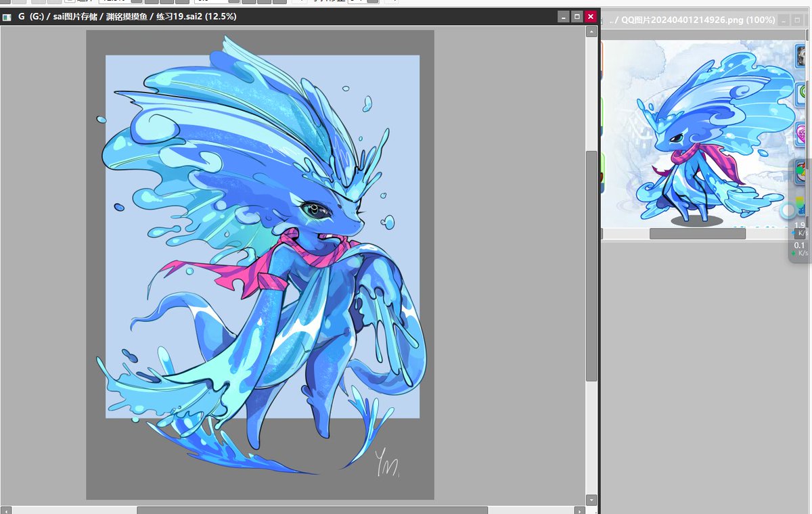
Task: Maximize the QQ图片 reference image window
Action: coord(798,21)
